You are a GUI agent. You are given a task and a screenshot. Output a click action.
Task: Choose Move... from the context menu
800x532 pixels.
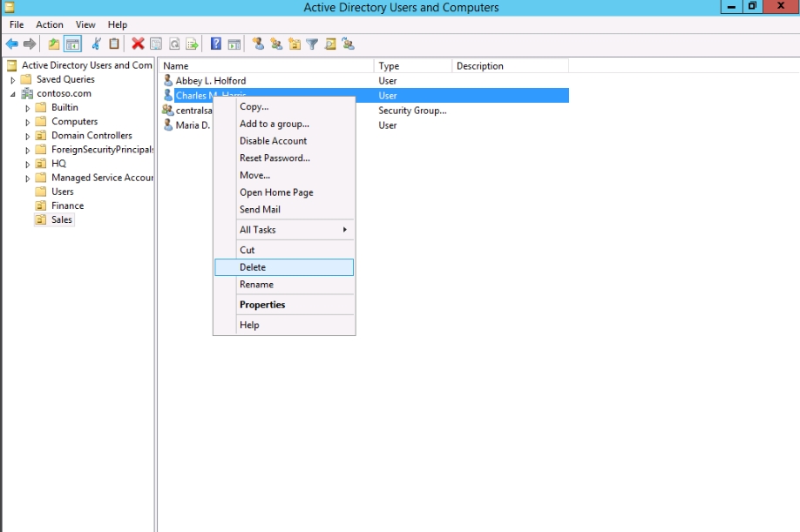pos(284,175)
